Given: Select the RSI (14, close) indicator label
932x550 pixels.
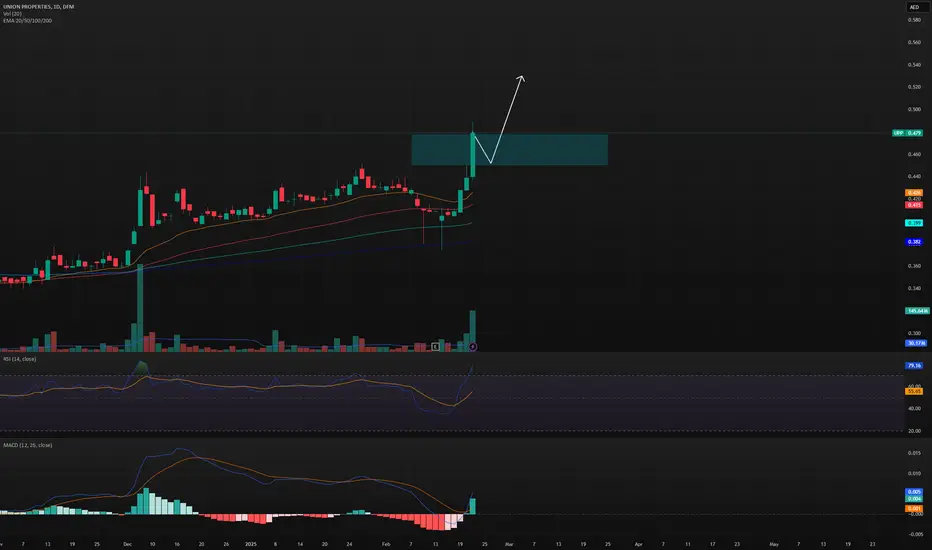Looking at the screenshot, I should pos(20,359).
